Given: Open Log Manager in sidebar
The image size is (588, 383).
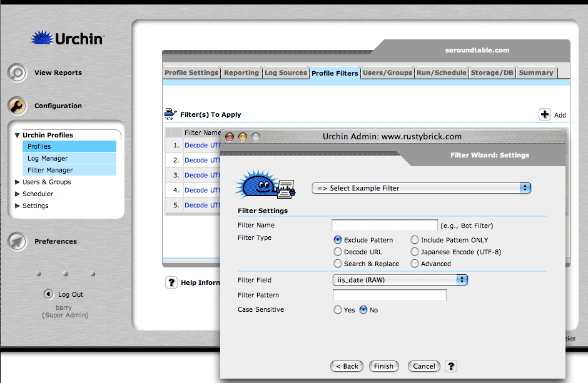Looking at the screenshot, I should (69, 158).
